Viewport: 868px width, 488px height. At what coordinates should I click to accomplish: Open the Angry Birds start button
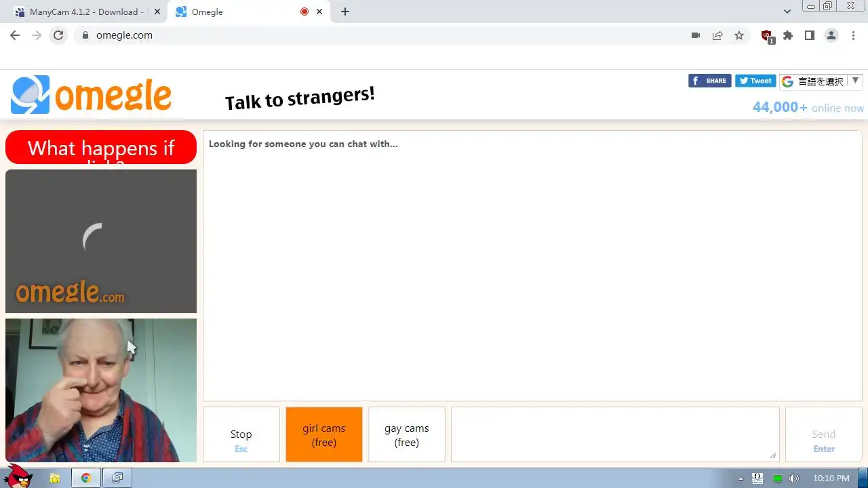pos(18,476)
